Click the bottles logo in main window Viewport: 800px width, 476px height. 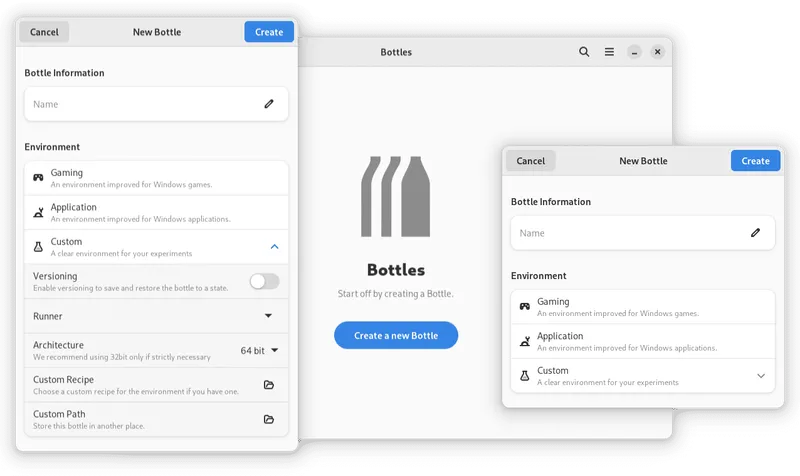click(x=395, y=196)
